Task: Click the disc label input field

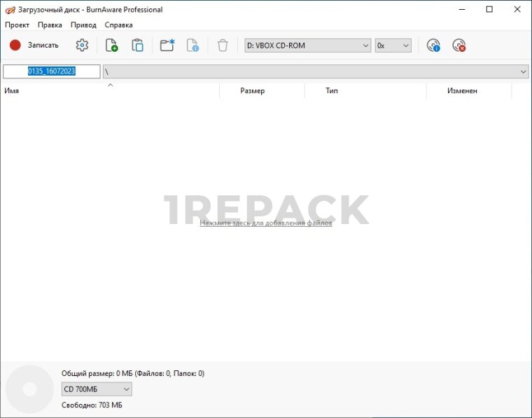Action: 51,71
